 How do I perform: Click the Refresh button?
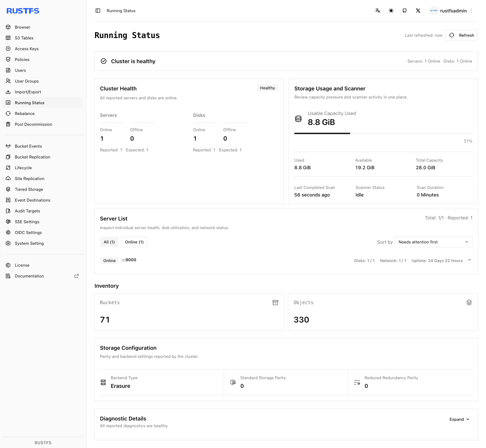tap(461, 35)
